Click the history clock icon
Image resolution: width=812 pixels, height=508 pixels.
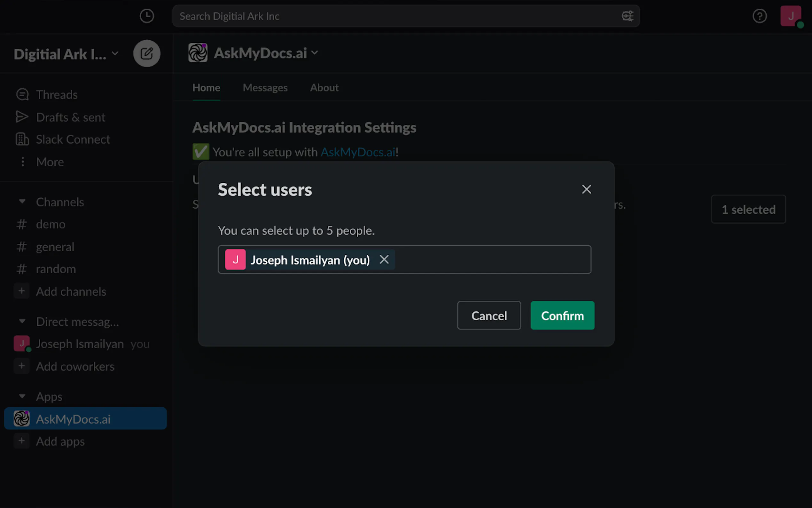(147, 16)
